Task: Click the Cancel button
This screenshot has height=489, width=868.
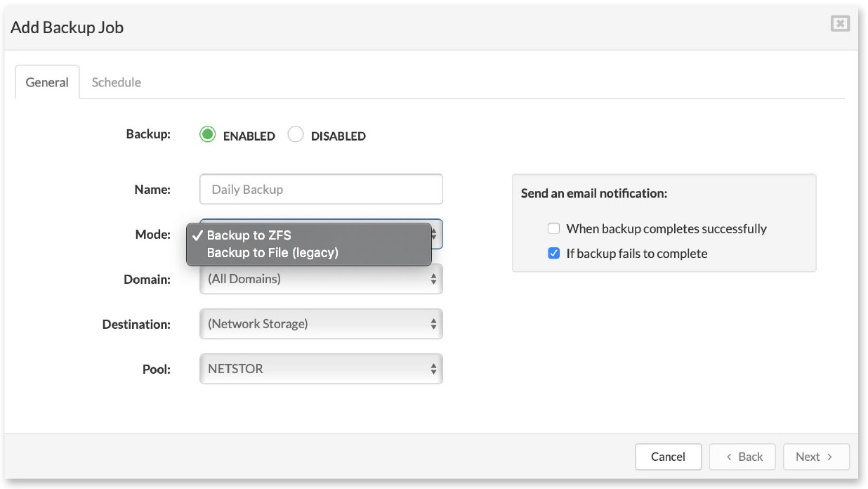Action: click(668, 457)
